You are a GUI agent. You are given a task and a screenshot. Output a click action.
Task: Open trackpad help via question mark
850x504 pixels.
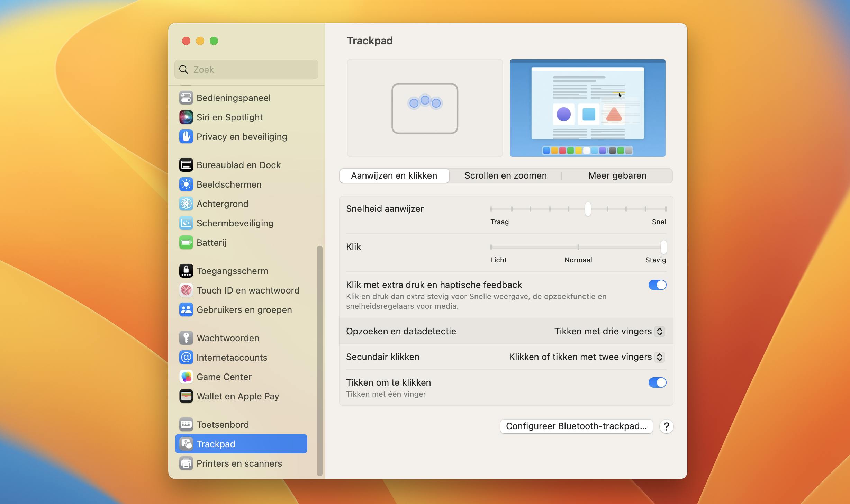[x=666, y=426]
